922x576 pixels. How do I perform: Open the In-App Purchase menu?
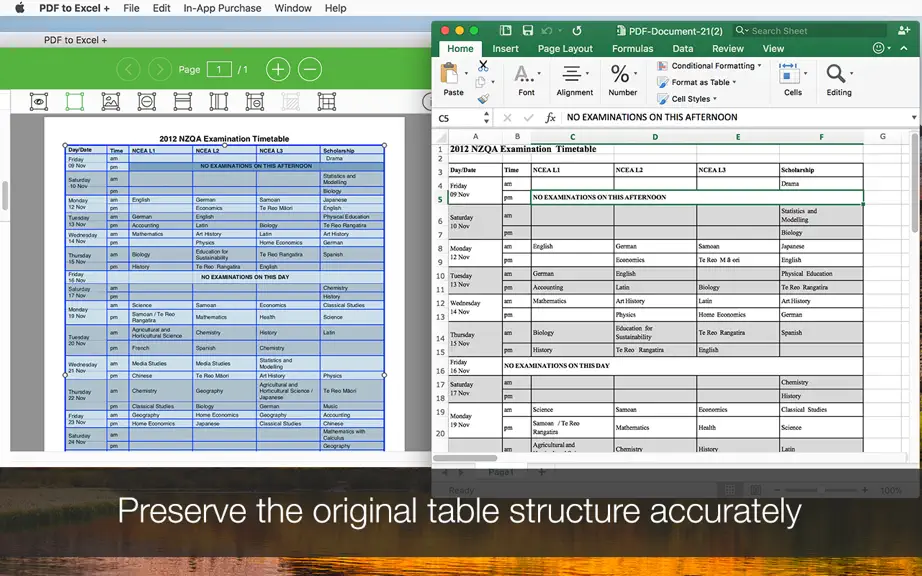(x=222, y=8)
